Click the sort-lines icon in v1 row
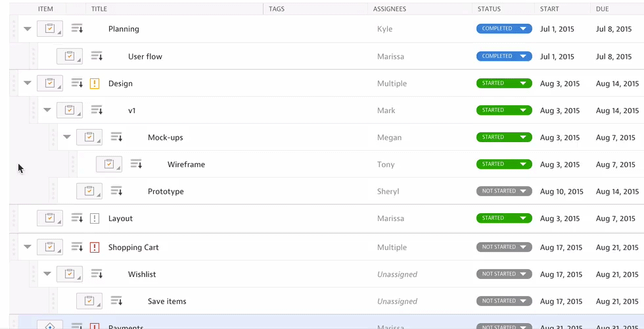This screenshot has width=644, height=329. tap(97, 110)
